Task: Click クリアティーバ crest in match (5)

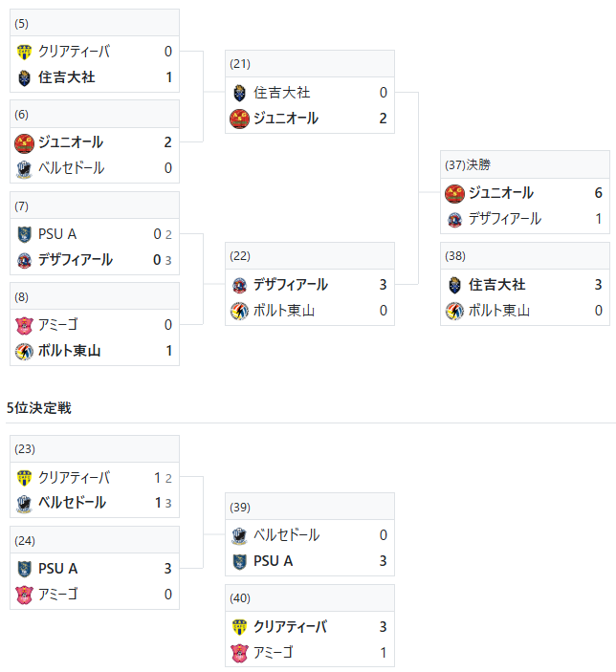Action: (24, 52)
